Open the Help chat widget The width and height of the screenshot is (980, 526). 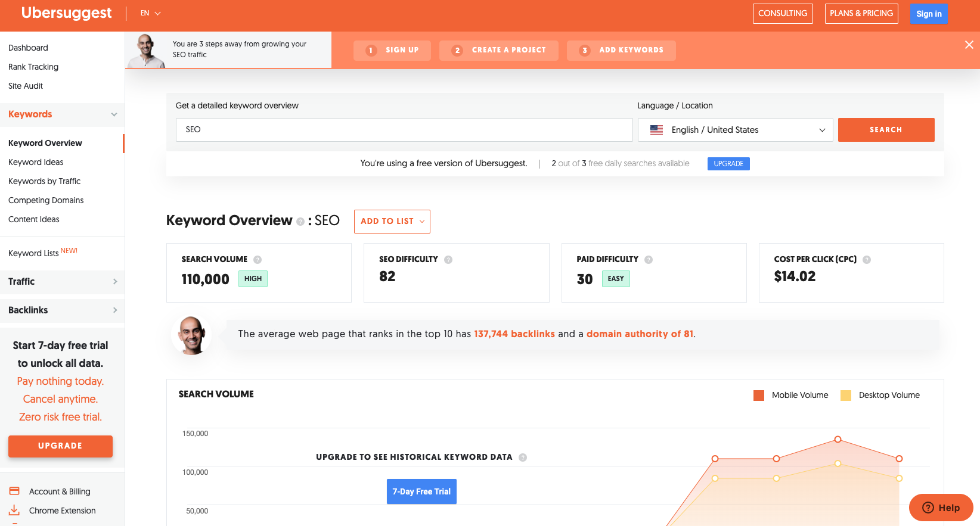pyautogui.click(x=941, y=508)
